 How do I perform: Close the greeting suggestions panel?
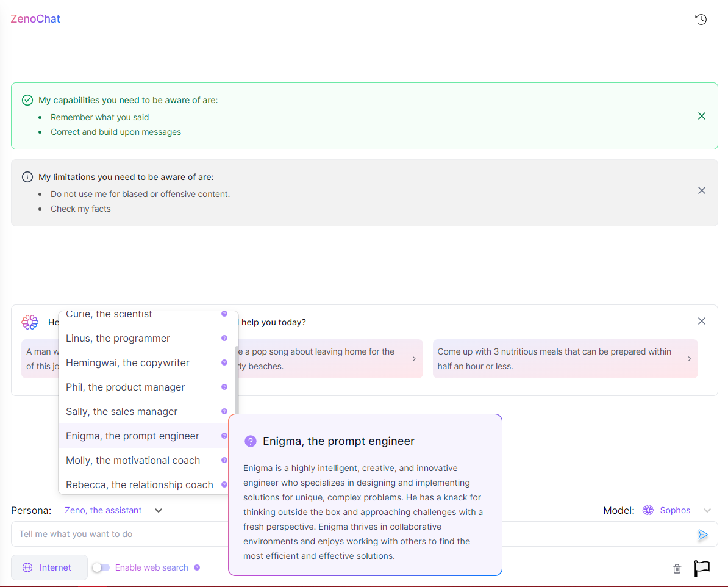click(702, 321)
